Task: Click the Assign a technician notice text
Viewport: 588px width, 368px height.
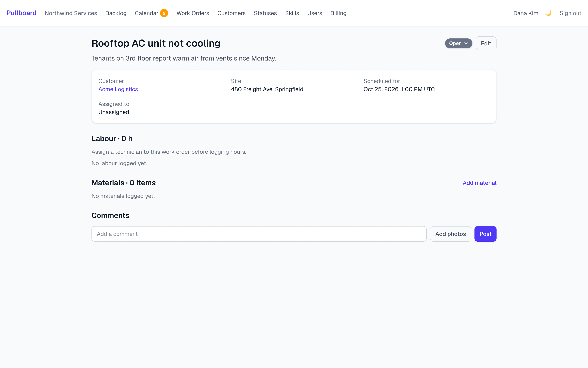Action: click(169, 152)
